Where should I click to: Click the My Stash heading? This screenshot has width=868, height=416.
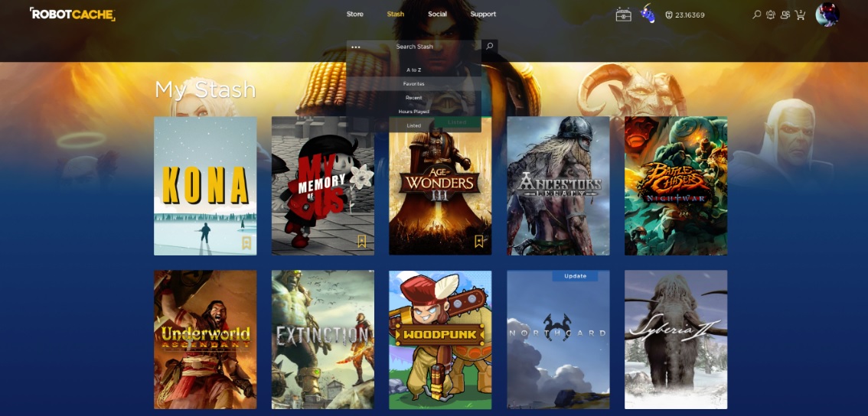(205, 89)
